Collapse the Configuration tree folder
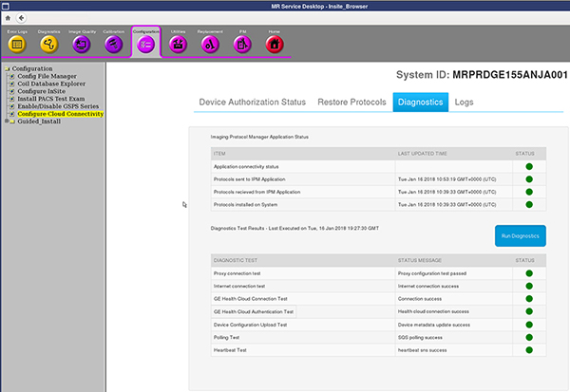The image size is (570, 392). [7, 69]
